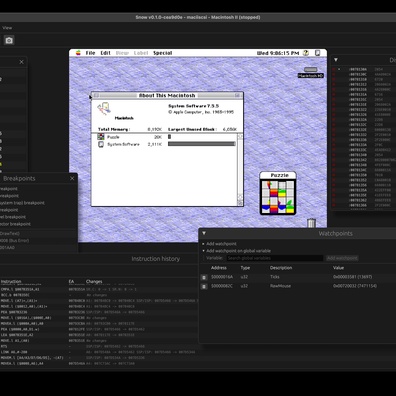Select the system trap breakpoint row
This screenshot has width=396, height=396.
(22, 203)
